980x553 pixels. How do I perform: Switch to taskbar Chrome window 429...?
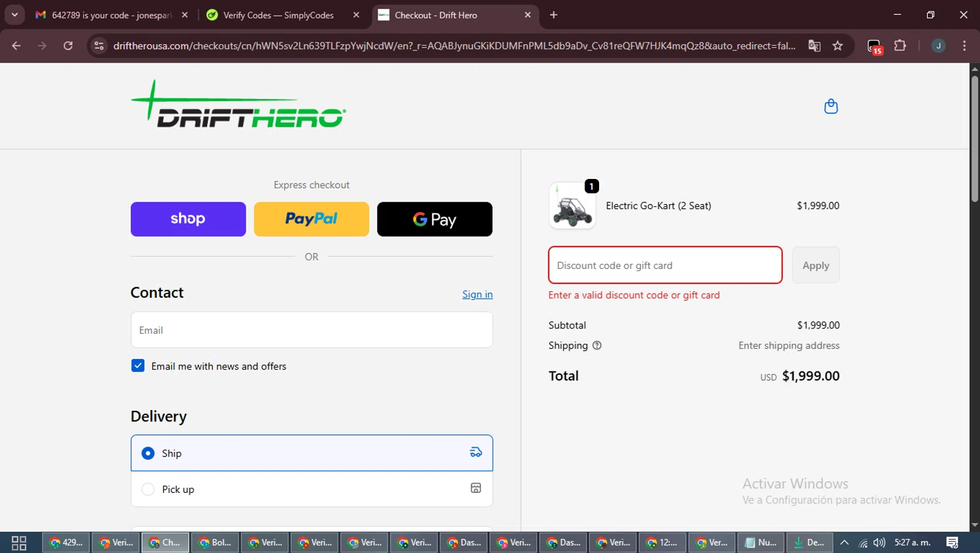67,543
